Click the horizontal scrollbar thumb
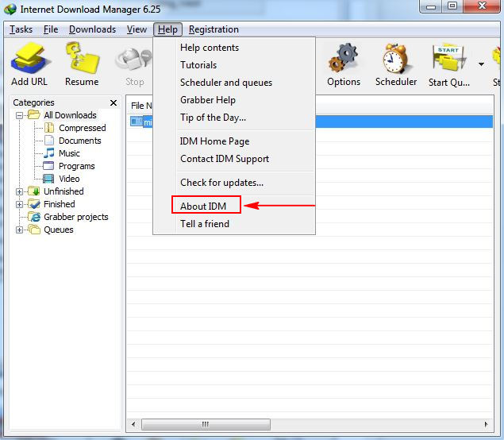Screen dimensions: 504x440 [206, 424]
